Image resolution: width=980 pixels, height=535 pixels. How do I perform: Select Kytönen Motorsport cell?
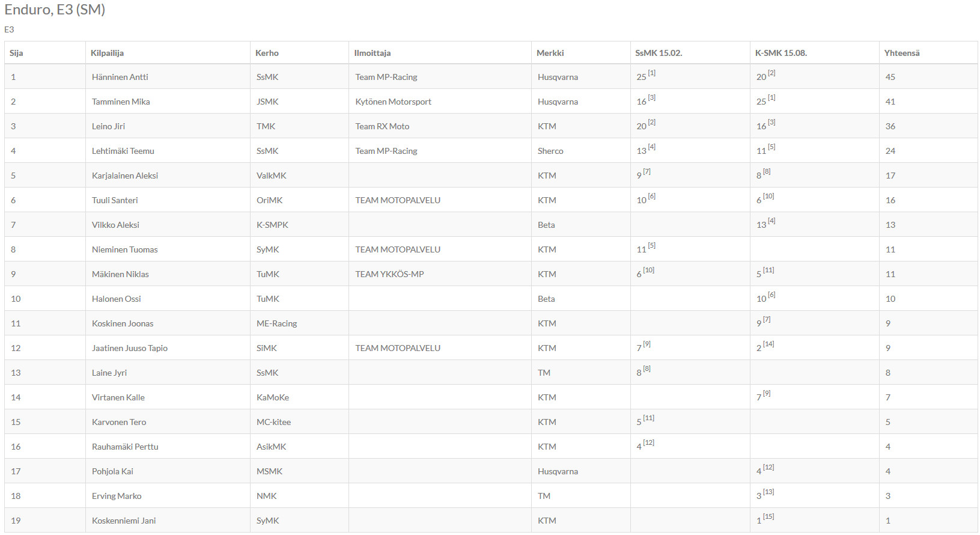click(393, 102)
